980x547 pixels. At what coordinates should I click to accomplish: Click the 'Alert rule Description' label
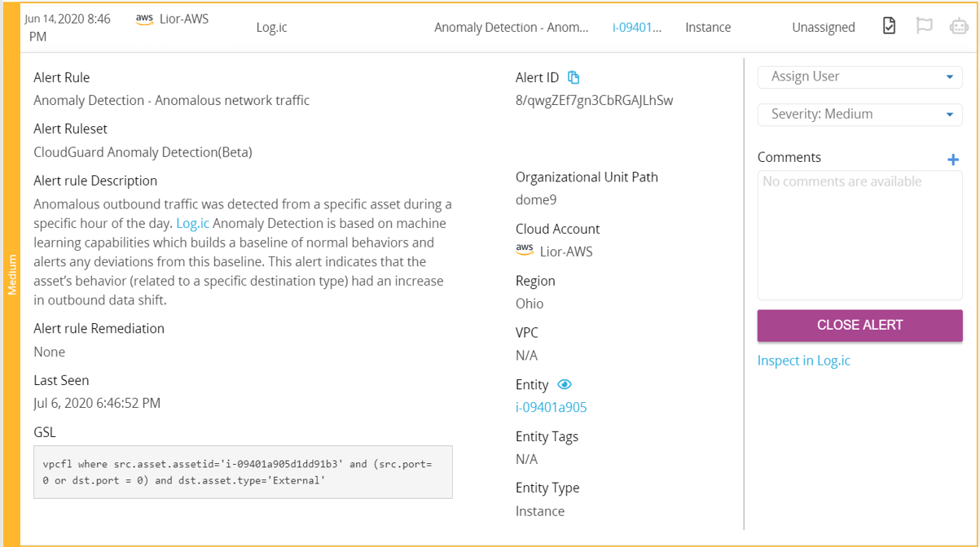click(95, 181)
